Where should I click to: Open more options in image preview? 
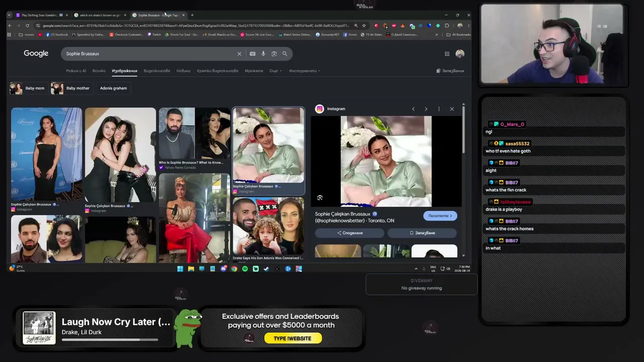click(439, 109)
